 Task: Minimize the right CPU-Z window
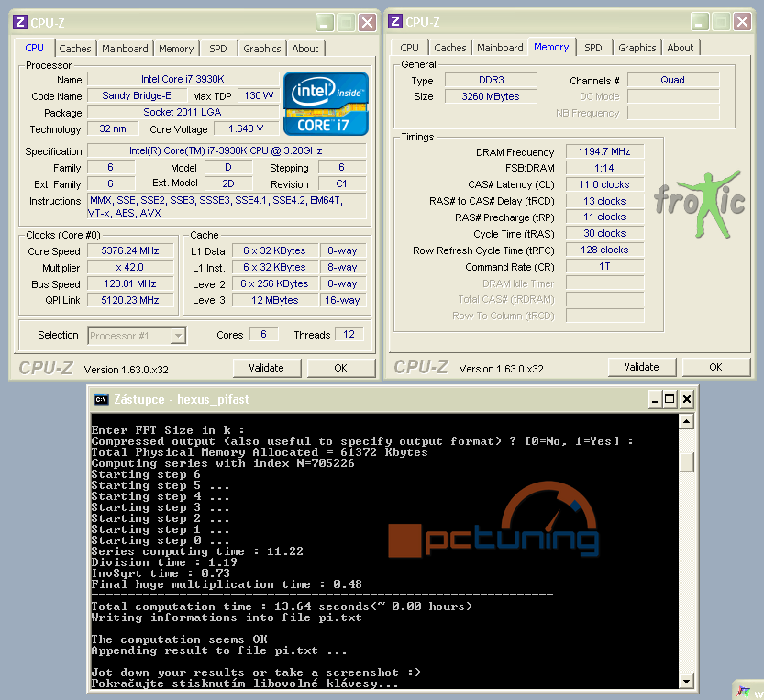click(699, 21)
